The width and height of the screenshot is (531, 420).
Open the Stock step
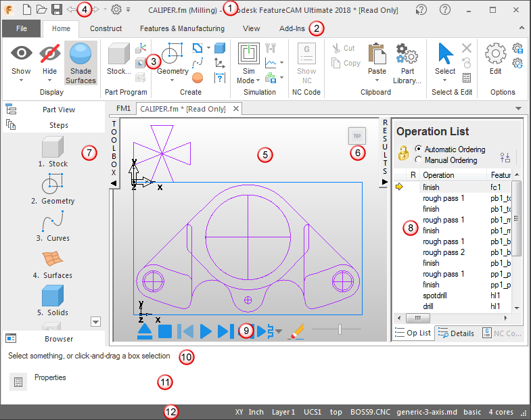[x=53, y=151]
